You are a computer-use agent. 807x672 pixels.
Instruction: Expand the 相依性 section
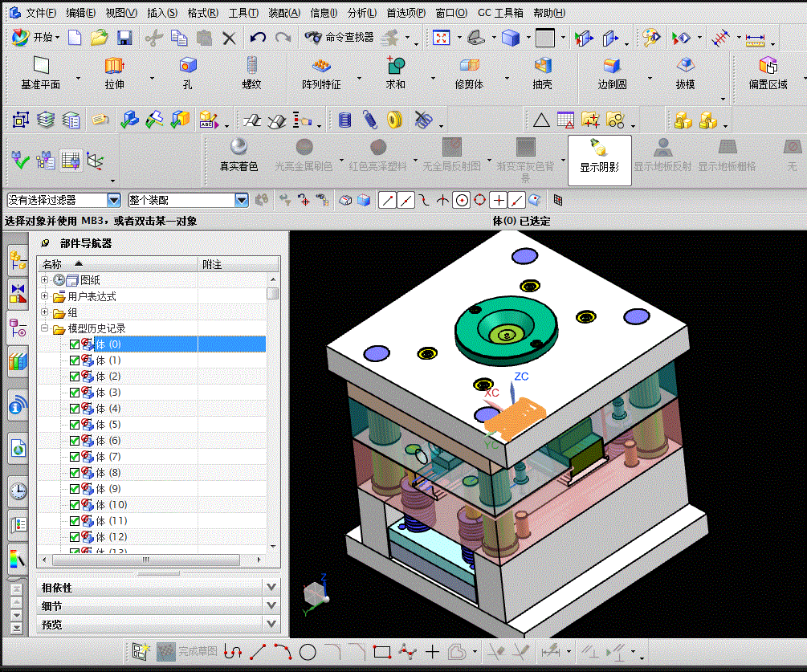158,587
